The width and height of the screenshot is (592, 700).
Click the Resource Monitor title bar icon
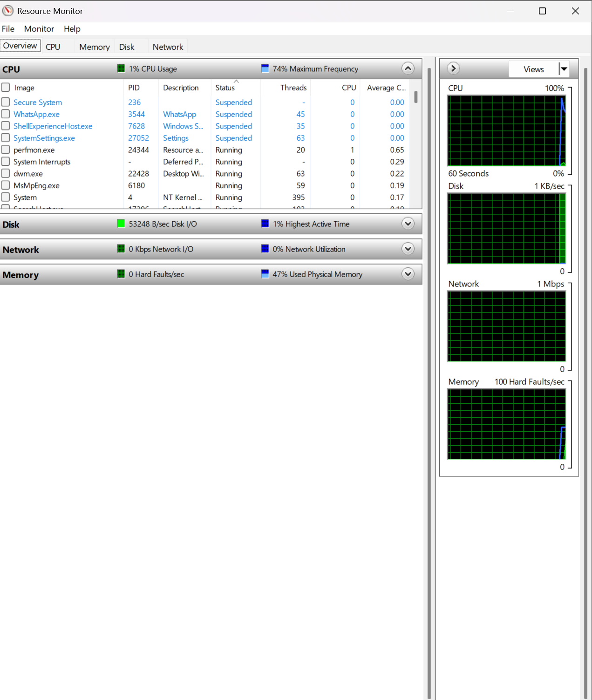coord(8,11)
